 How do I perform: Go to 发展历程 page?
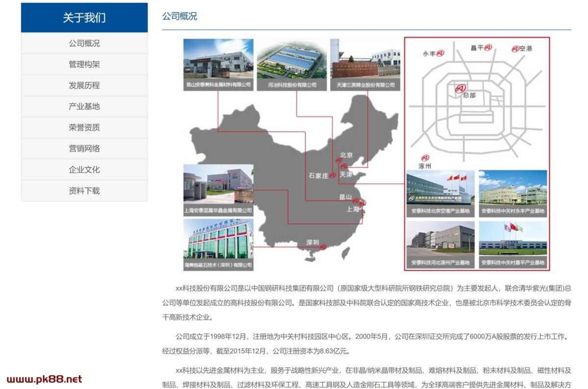click(84, 85)
